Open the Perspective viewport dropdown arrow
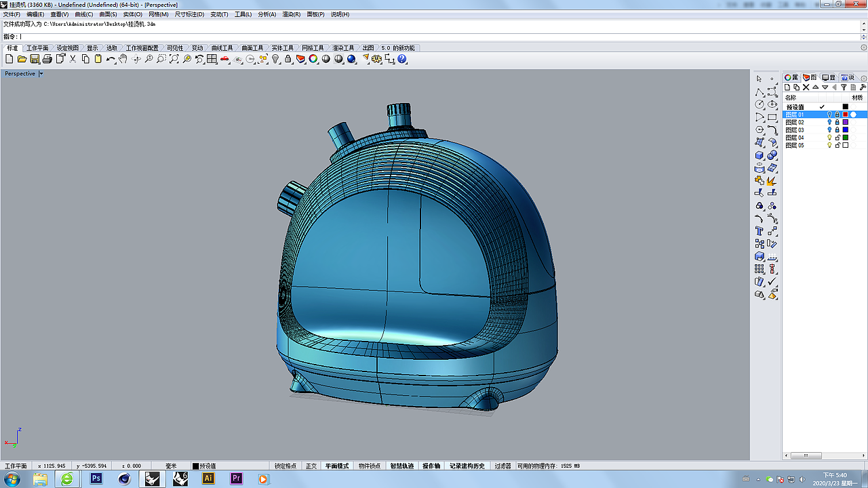Screen dimensions: 868x488 coord(41,74)
